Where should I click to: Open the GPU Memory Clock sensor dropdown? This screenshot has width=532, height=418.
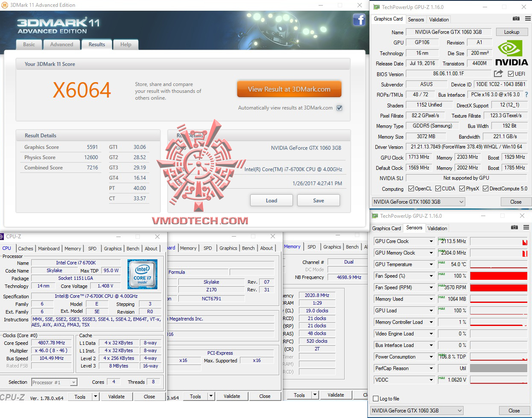(431, 253)
